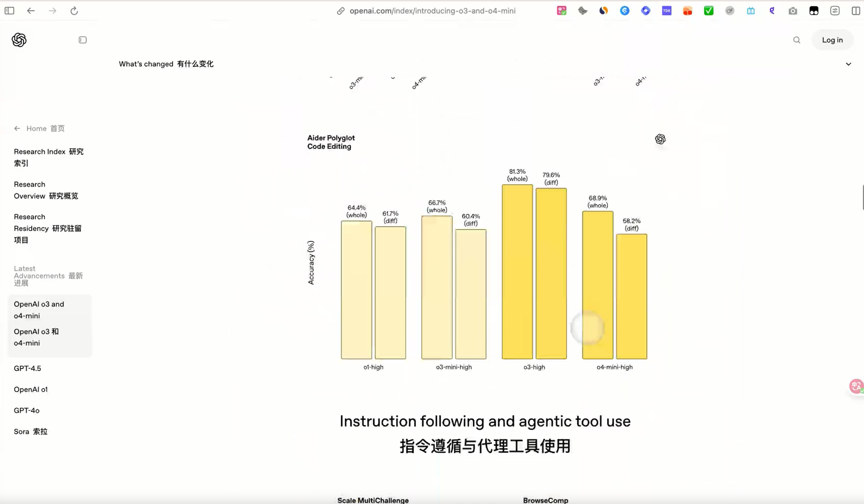Click the o3-mini-high 66.7% whole bar
This screenshot has height=504, width=864.
pos(437,287)
